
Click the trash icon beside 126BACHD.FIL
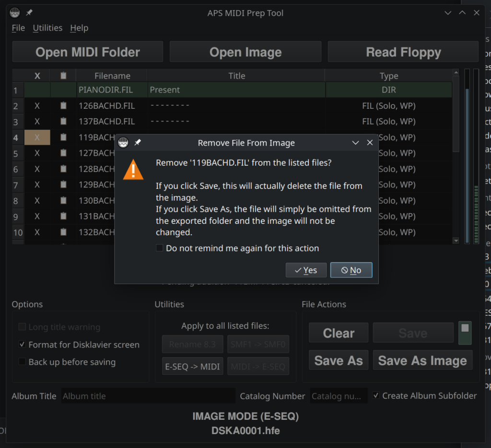point(63,105)
